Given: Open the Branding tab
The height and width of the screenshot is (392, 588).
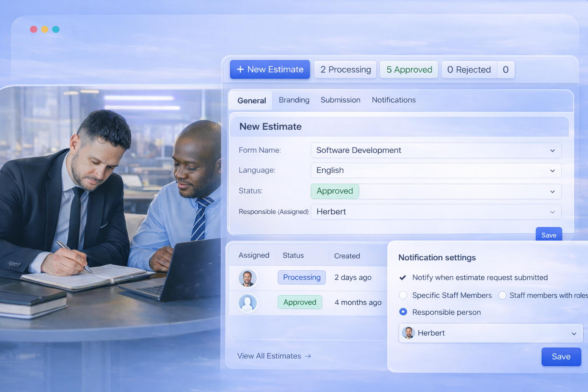Looking at the screenshot, I should click(x=294, y=100).
